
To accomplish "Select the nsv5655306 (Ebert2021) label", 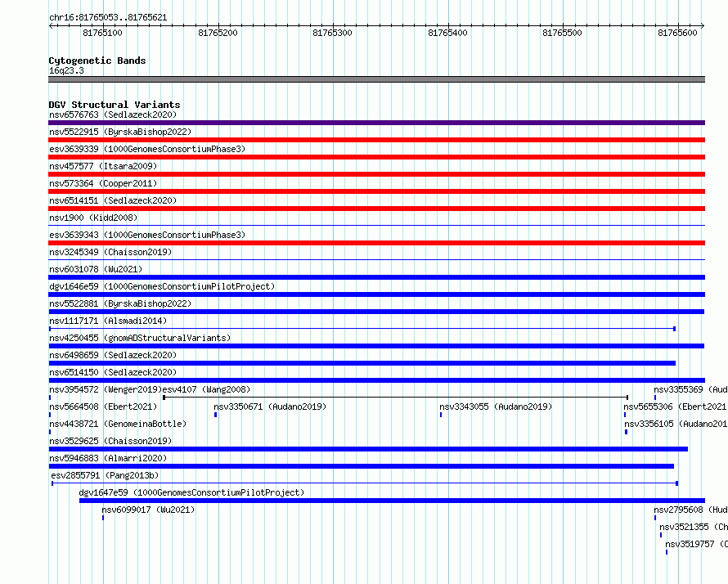I will point(675,407).
